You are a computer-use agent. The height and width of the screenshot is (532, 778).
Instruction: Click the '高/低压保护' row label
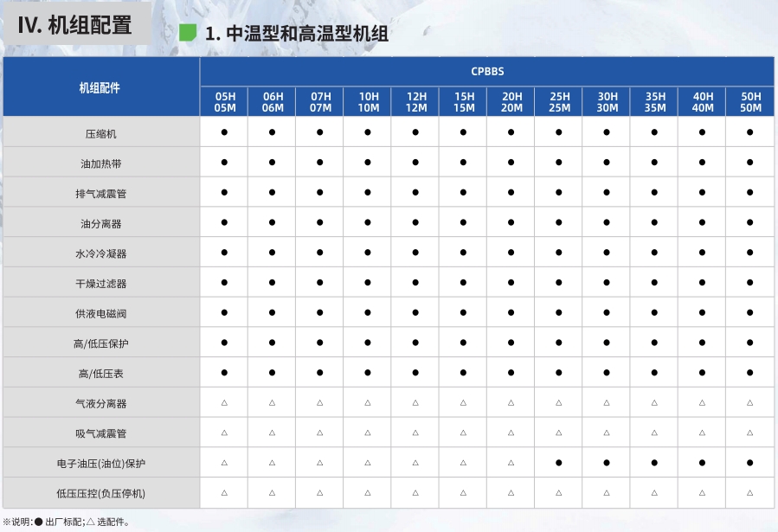100,343
